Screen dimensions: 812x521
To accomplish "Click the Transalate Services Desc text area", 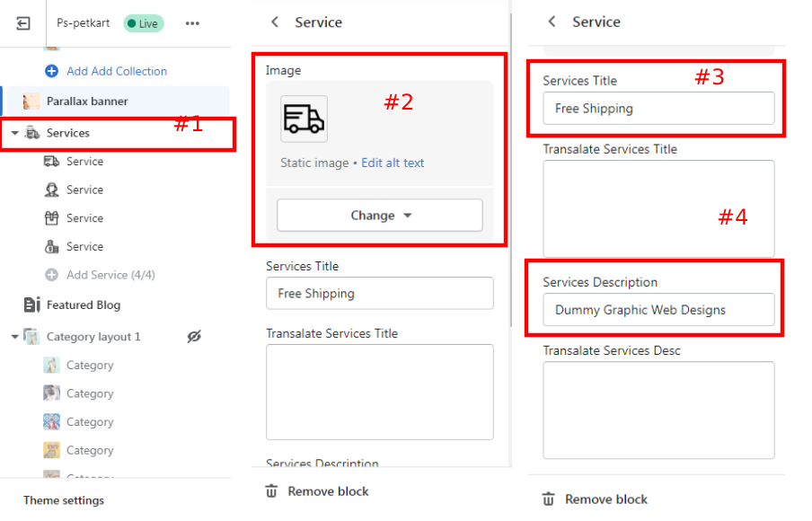I will click(x=658, y=410).
